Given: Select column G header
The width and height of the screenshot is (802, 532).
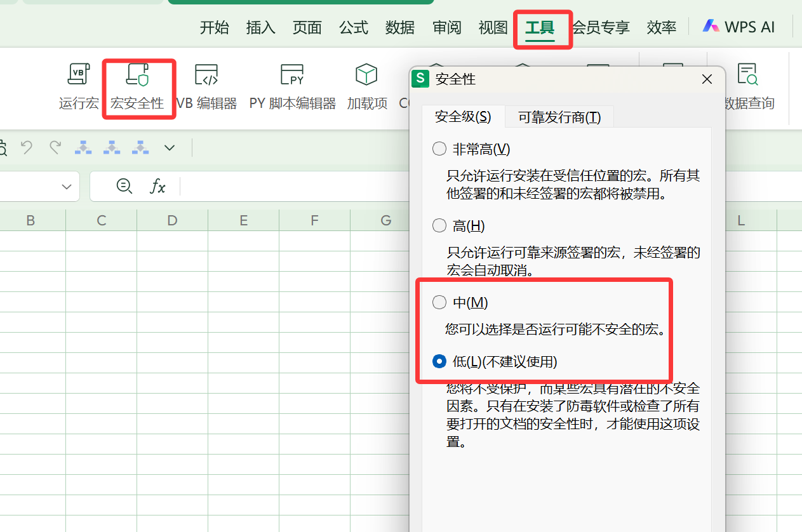Looking at the screenshot, I should [385, 220].
